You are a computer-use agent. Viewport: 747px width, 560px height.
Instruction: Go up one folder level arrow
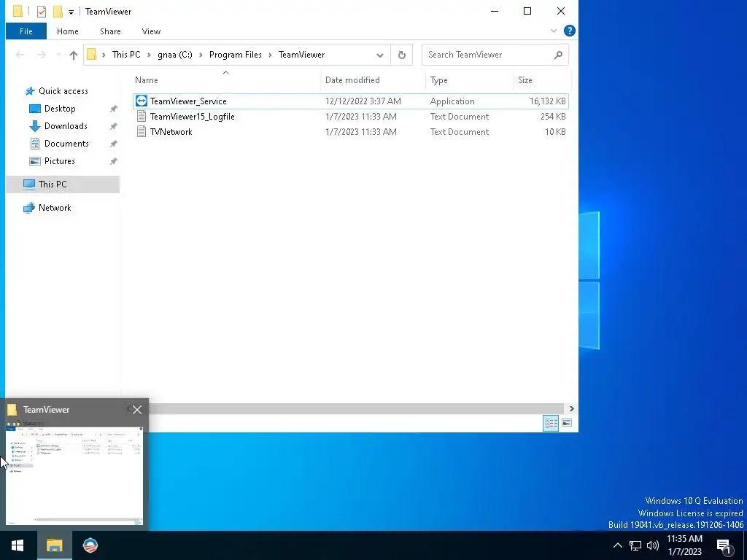coord(74,55)
